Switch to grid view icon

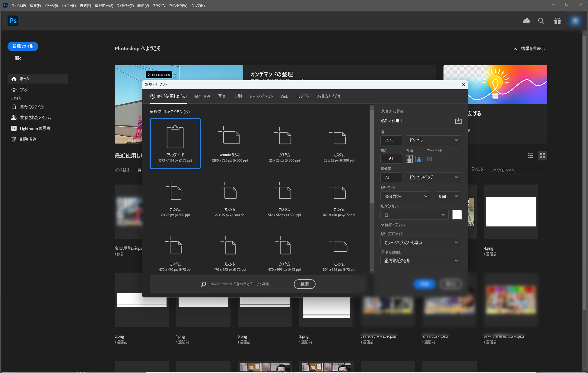542,156
